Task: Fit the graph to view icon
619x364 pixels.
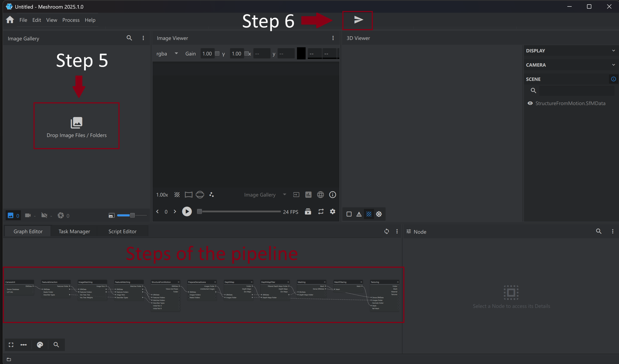Action: tap(11, 345)
